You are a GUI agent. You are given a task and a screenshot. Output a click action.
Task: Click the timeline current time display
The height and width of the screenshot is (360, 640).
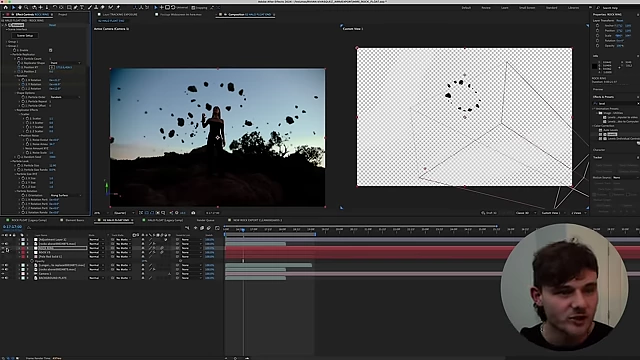point(12,226)
